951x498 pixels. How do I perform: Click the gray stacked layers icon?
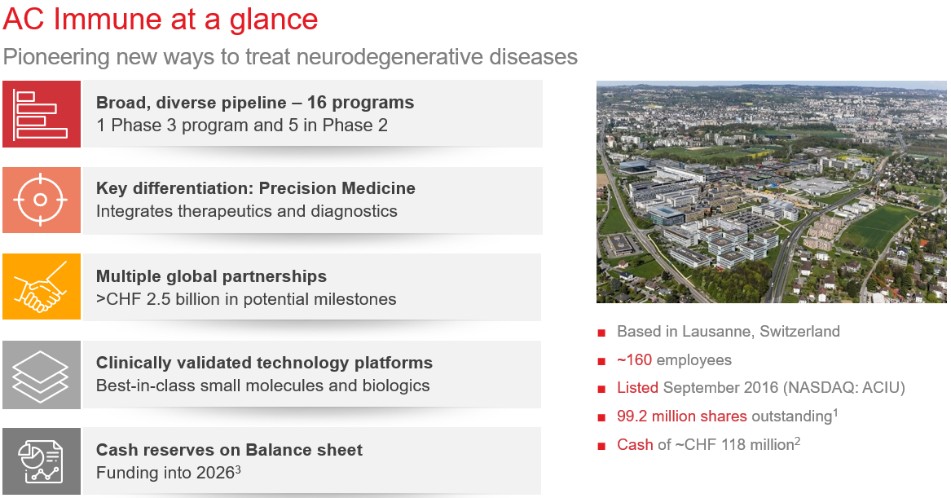(x=41, y=374)
